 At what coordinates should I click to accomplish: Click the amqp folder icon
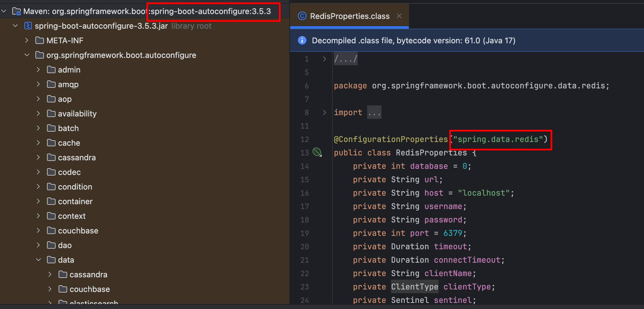[51, 84]
